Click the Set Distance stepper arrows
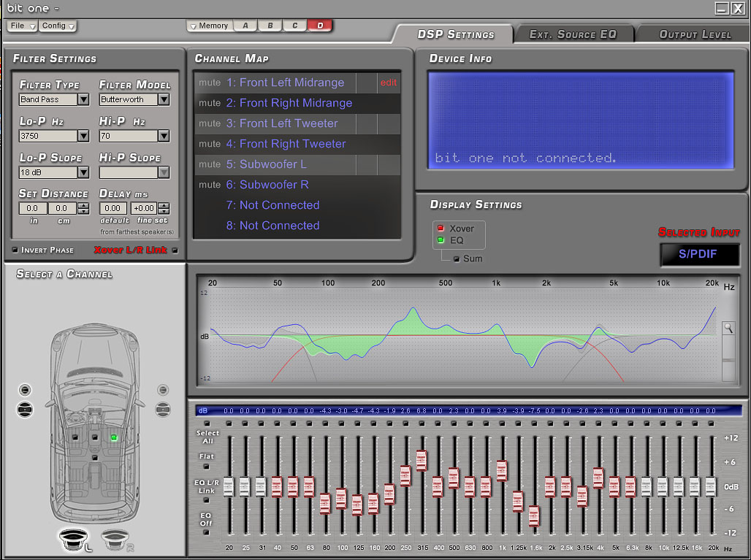 coord(83,208)
